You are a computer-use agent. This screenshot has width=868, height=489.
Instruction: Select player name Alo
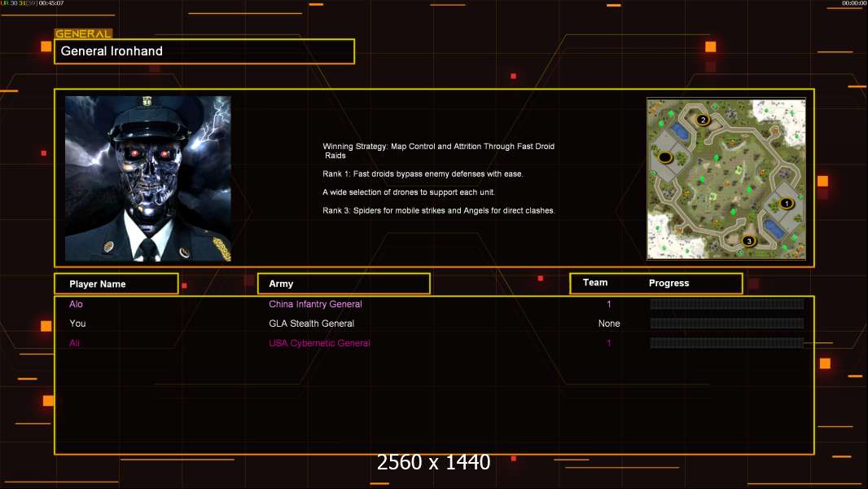(76, 304)
